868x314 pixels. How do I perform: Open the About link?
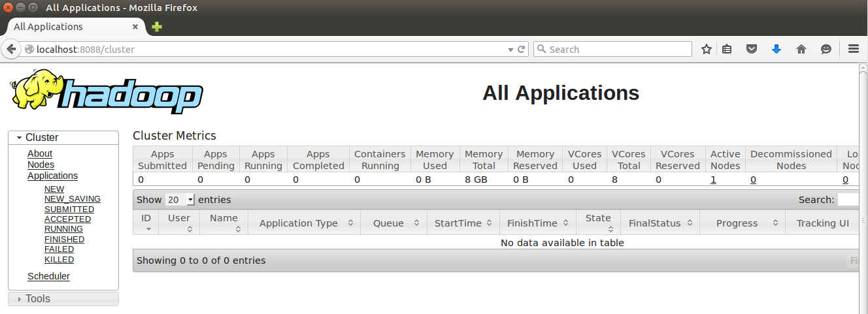tap(40, 153)
